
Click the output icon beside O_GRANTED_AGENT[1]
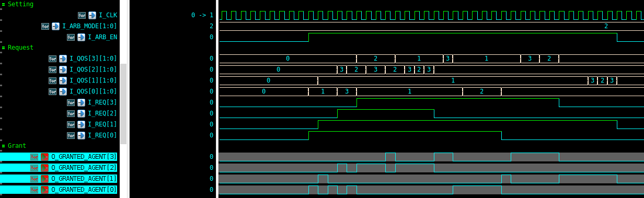(44, 179)
